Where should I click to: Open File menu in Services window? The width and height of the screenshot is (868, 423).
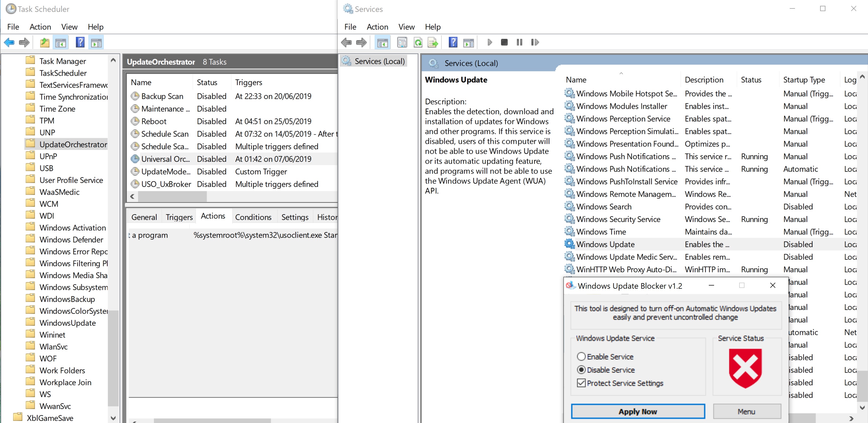coord(350,27)
